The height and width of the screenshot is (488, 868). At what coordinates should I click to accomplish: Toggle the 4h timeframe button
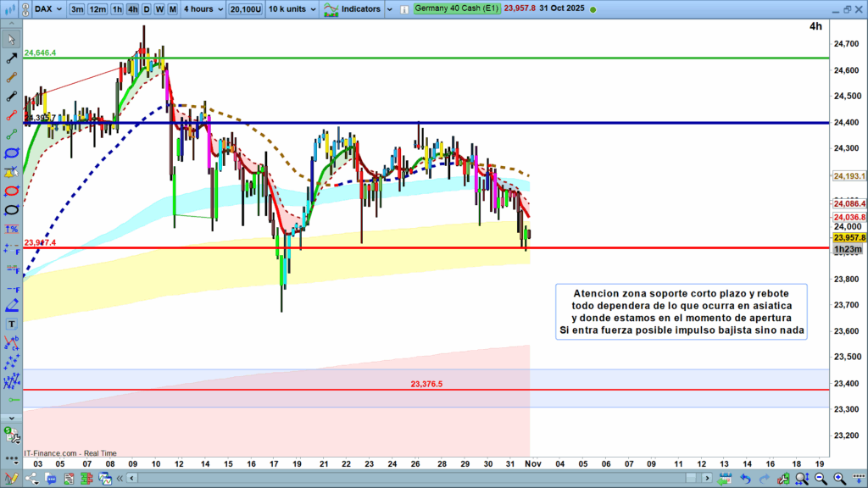point(133,9)
